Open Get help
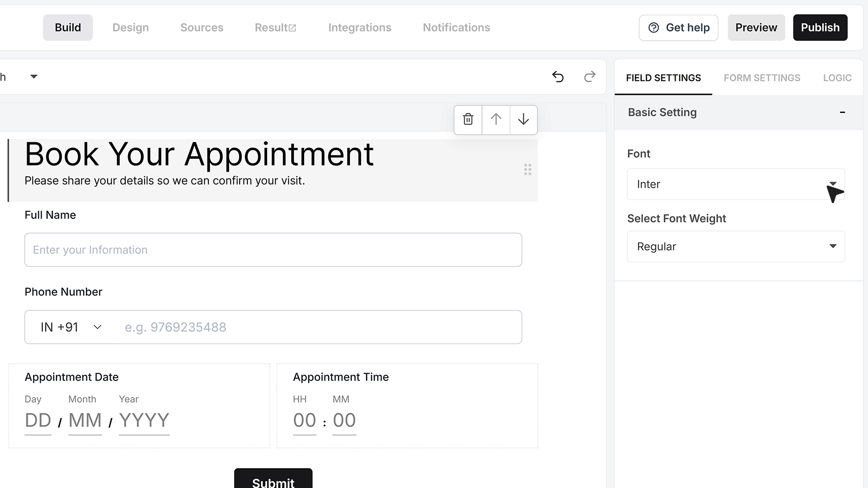 [679, 28]
